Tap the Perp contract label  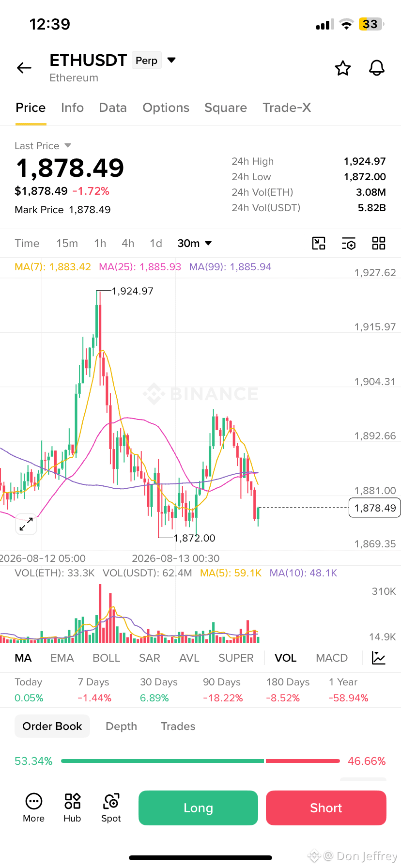[146, 61]
